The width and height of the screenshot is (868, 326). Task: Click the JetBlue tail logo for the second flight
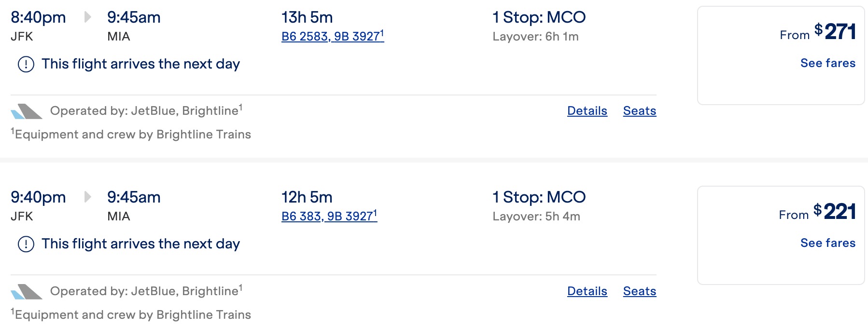[27, 292]
